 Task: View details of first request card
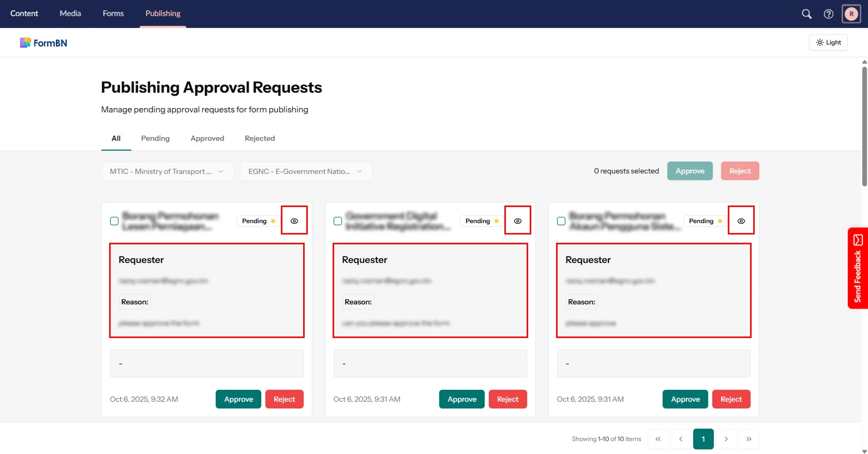click(294, 221)
